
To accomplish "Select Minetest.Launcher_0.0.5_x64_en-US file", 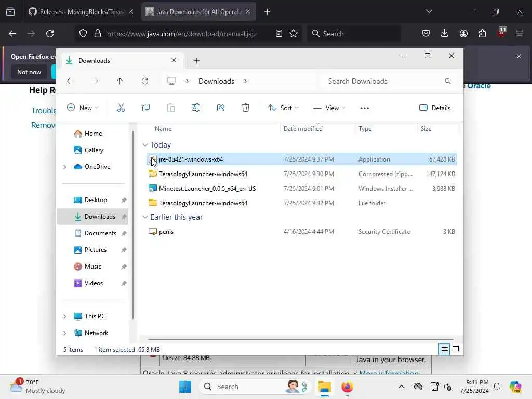I will click(302, 188).
